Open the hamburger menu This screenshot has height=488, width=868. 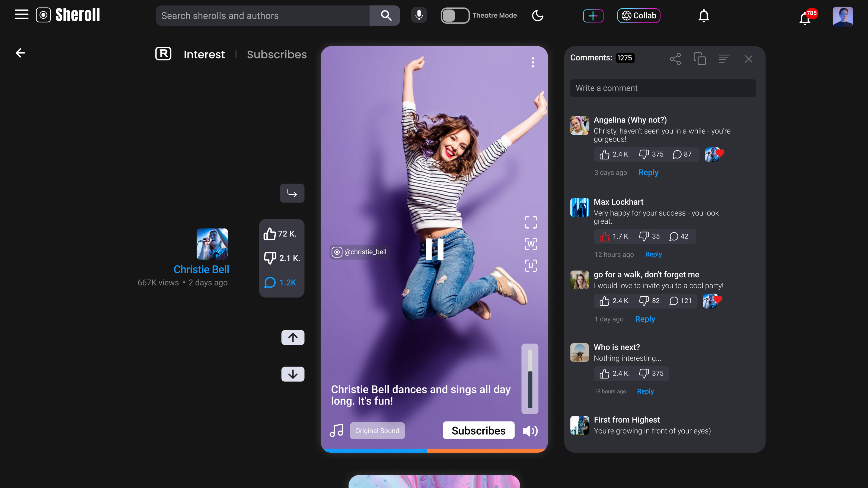click(22, 15)
